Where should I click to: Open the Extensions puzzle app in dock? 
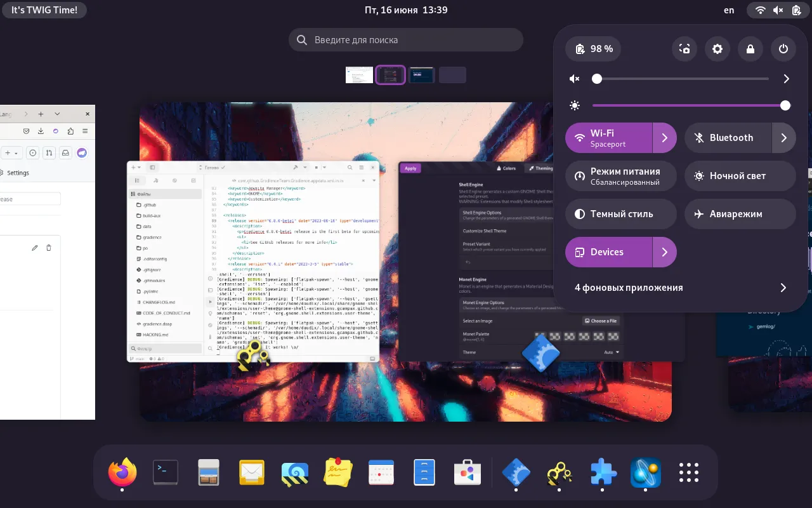click(x=602, y=473)
